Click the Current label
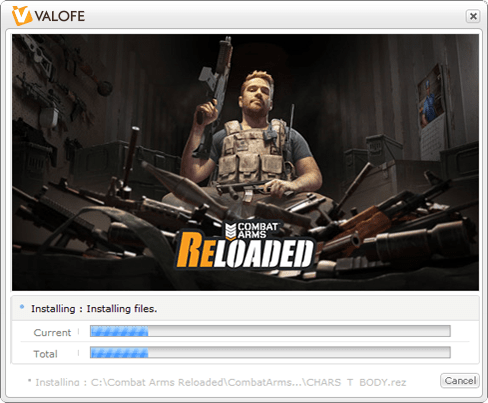Viewport: 488px width, 403px height. pos(52,333)
